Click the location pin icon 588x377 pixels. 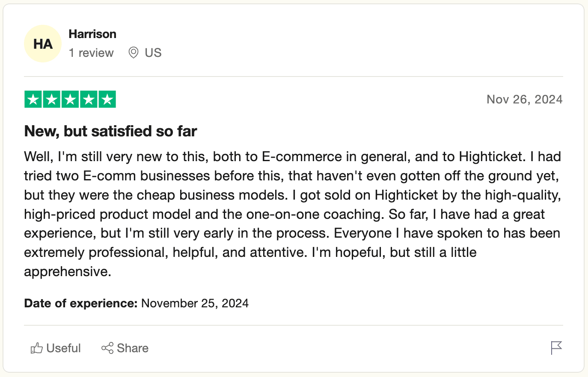pyautogui.click(x=134, y=53)
